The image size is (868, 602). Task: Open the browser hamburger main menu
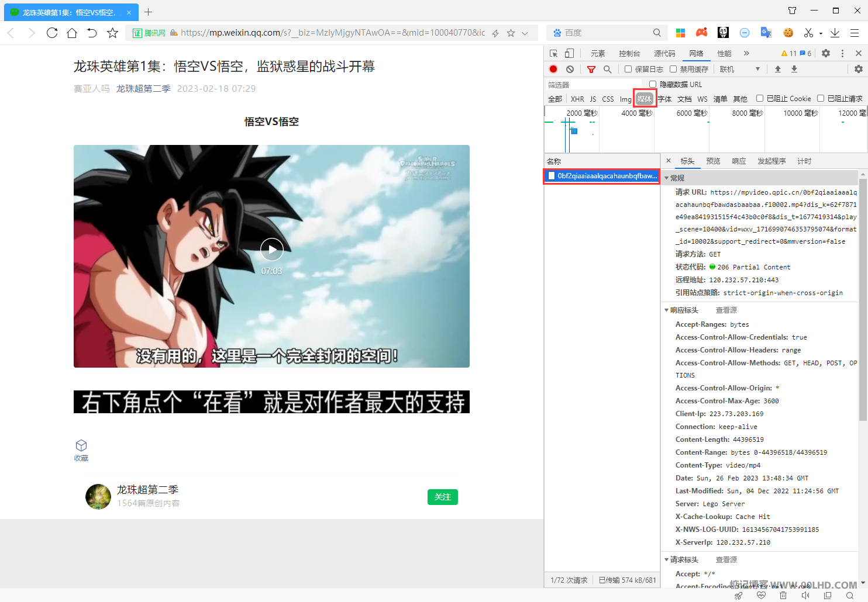pyautogui.click(x=855, y=33)
